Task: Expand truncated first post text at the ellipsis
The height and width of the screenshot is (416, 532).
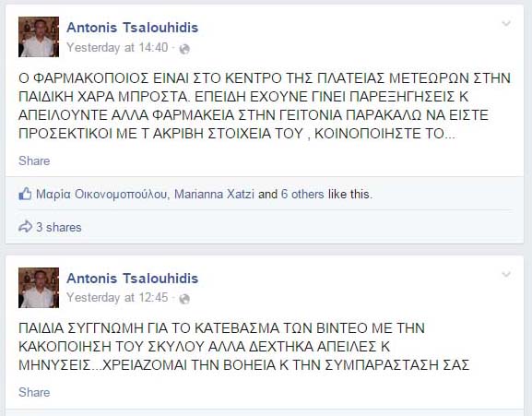Action: coord(450,134)
